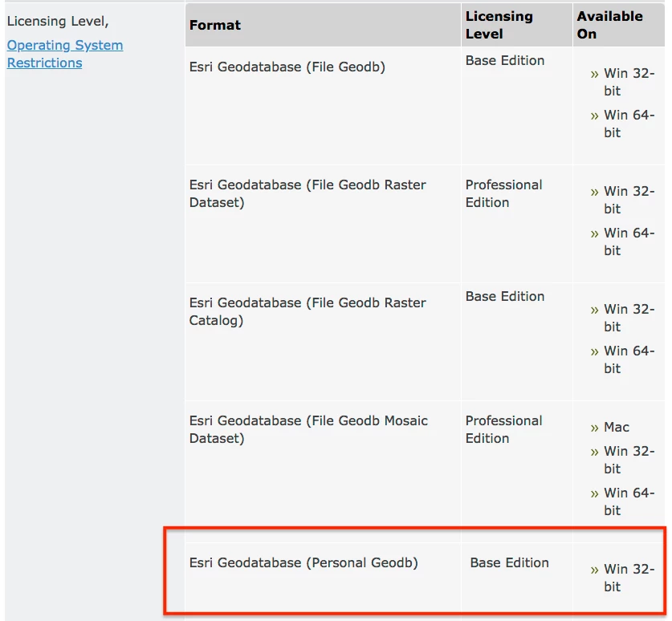The image size is (672, 621).
Task: Select Win 64-bit in Raster Dataset row
Action: (629, 241)
